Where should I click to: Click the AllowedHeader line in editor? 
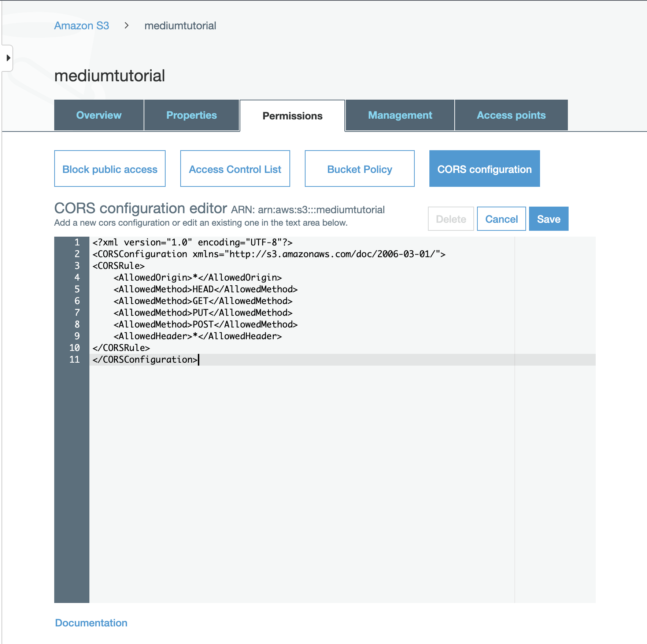point(198,336)
